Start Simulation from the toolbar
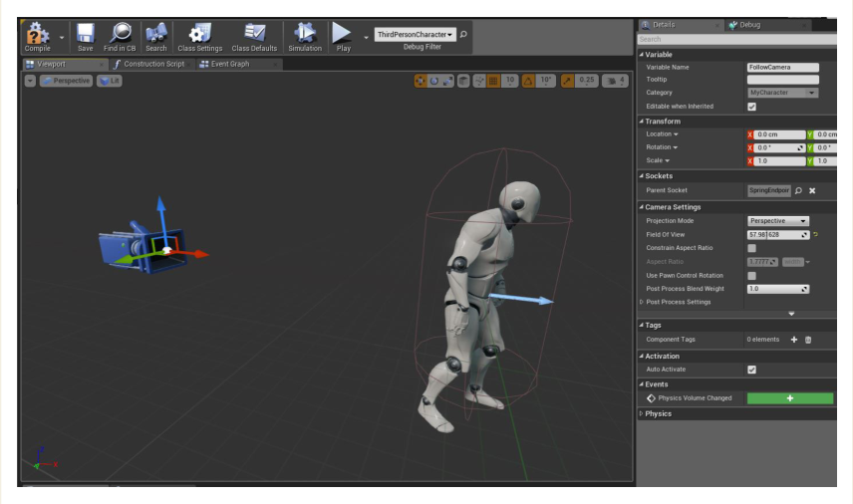Screen dimensions: 853x504 point(305,37)
